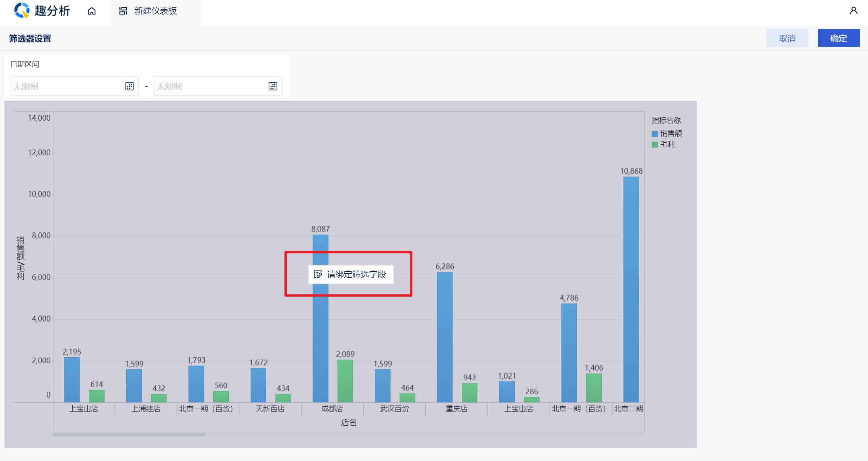Image resolution: width=868 pixels, height=461 pixels.
Task: Click dashboard icon beside 新建仪表板
Action: 123,11
